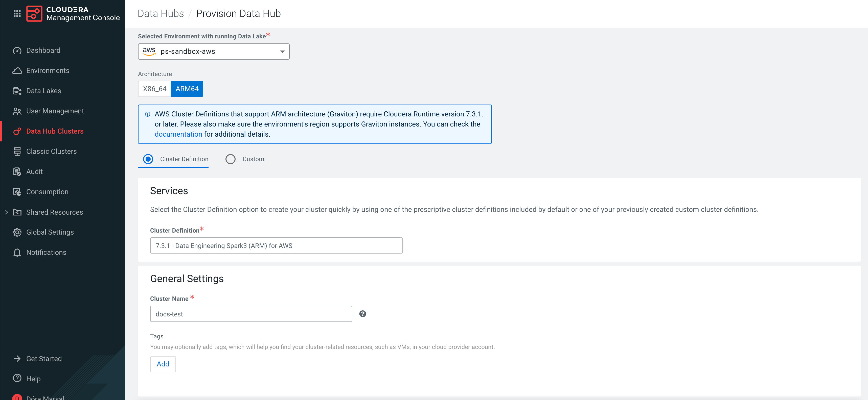
Task: Click the Classic Clusters server icon
Action: (17, 152)
